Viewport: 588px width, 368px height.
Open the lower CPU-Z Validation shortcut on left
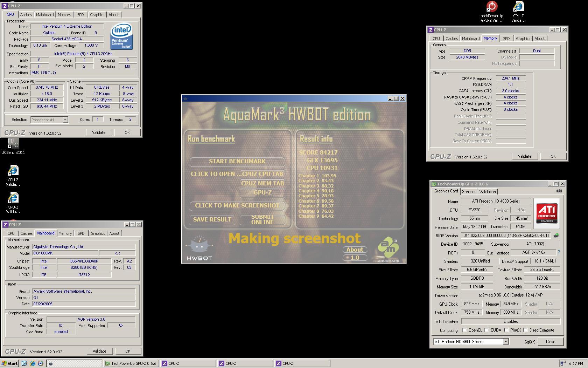13,203
